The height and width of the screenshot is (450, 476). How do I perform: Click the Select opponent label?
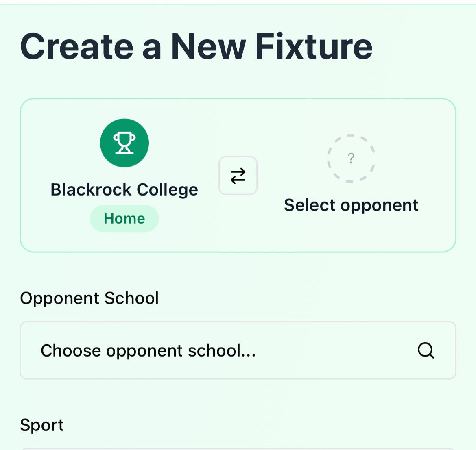click(351, 205)
